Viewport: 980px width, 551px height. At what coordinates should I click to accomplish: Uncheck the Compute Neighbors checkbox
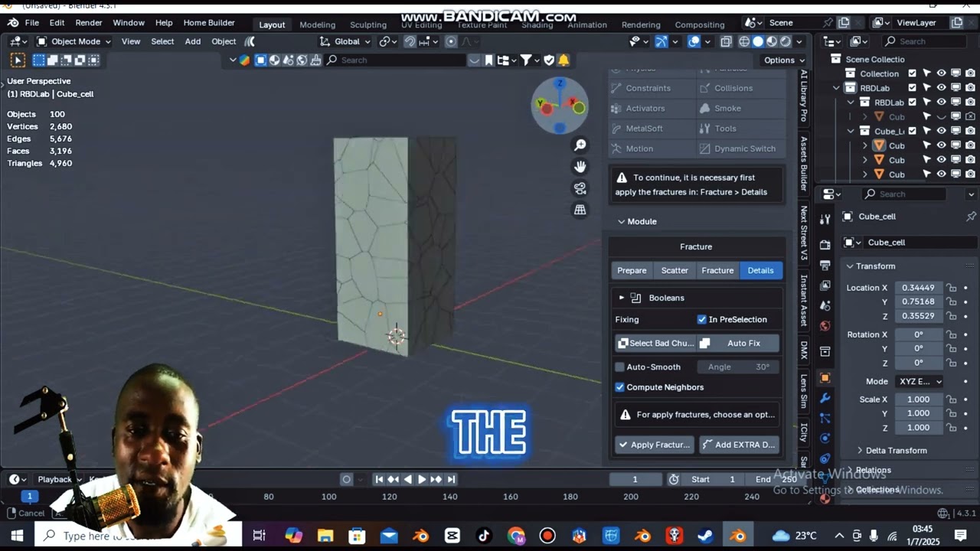[620, 387]
